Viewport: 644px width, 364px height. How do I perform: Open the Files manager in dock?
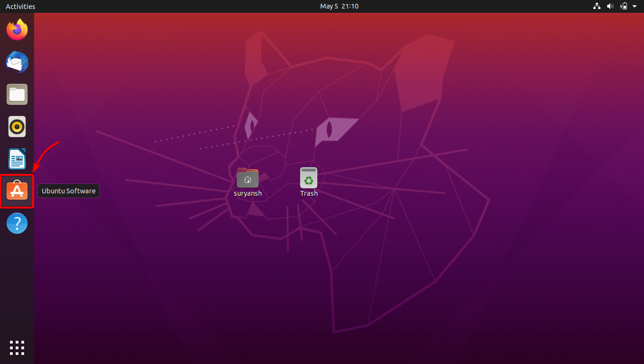pos(17,94)
